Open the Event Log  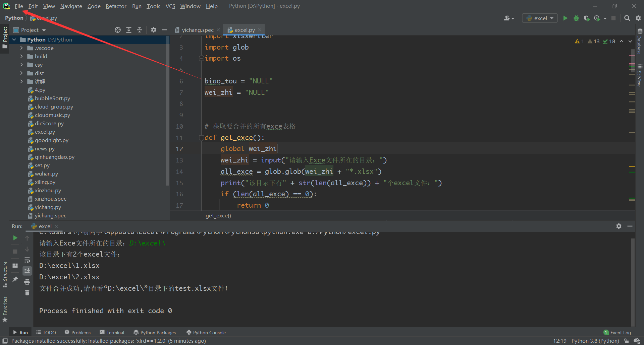coord(617,332)
